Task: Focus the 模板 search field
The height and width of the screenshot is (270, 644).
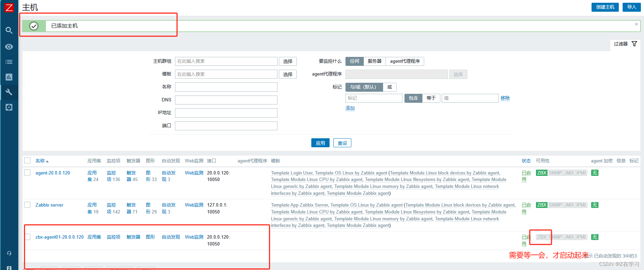Action: (x=226, y=74)
